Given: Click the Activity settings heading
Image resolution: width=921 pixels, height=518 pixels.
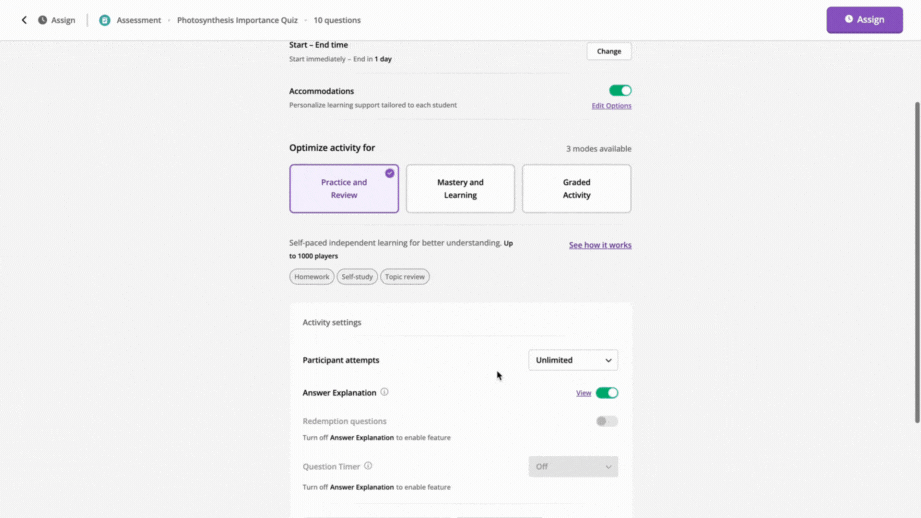Looking at the screenshot, I should pos(332,322).
